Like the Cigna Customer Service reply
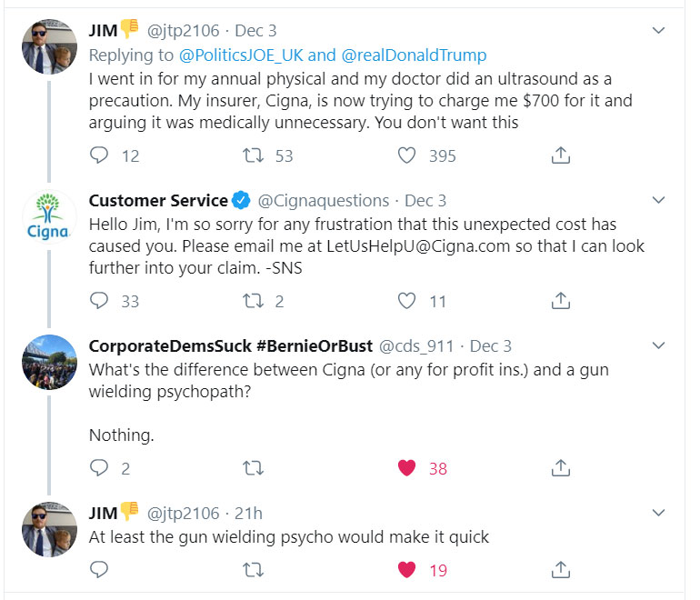The width and height of the screenshot is (700, 600). 407,300
